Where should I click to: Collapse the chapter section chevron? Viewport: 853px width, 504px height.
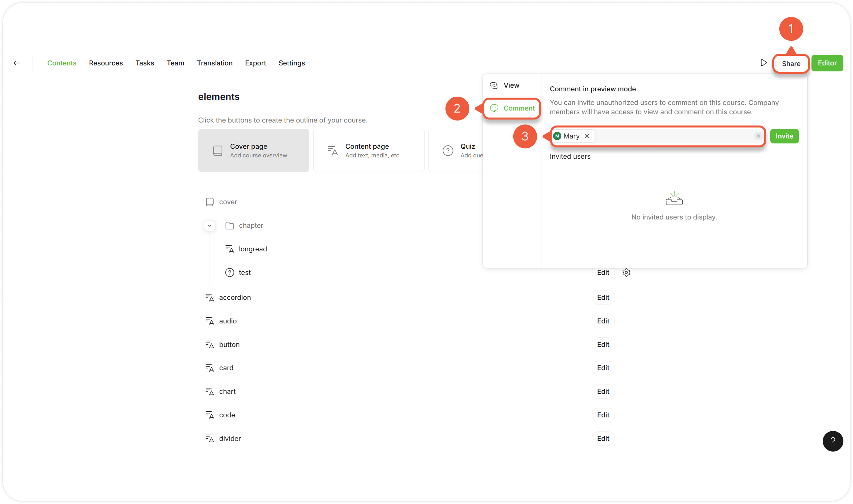[210, 225]
